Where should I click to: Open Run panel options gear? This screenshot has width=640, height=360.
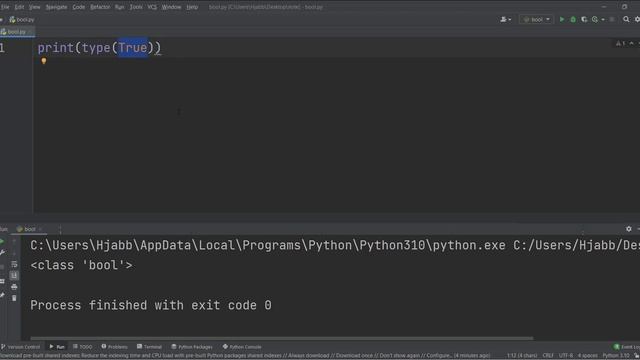click(x=629, y=229)
